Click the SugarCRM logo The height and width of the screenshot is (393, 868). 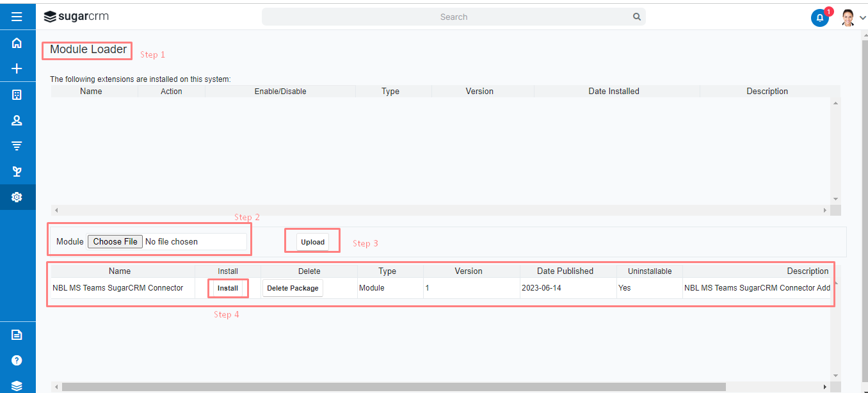pyautogui.click(x=76, y=17)
